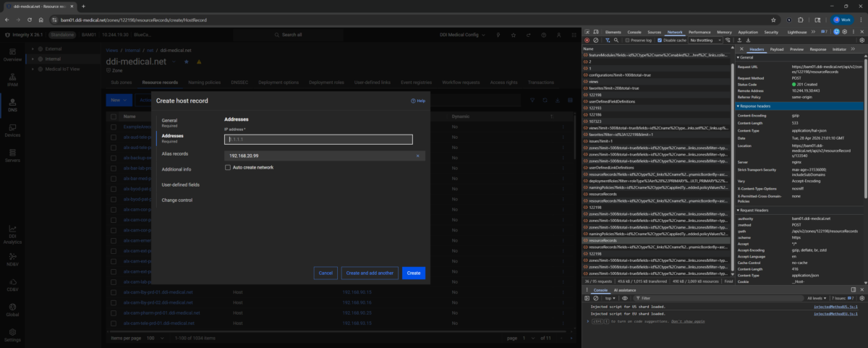
Task: Clear the network log
Action: (596, 41)
